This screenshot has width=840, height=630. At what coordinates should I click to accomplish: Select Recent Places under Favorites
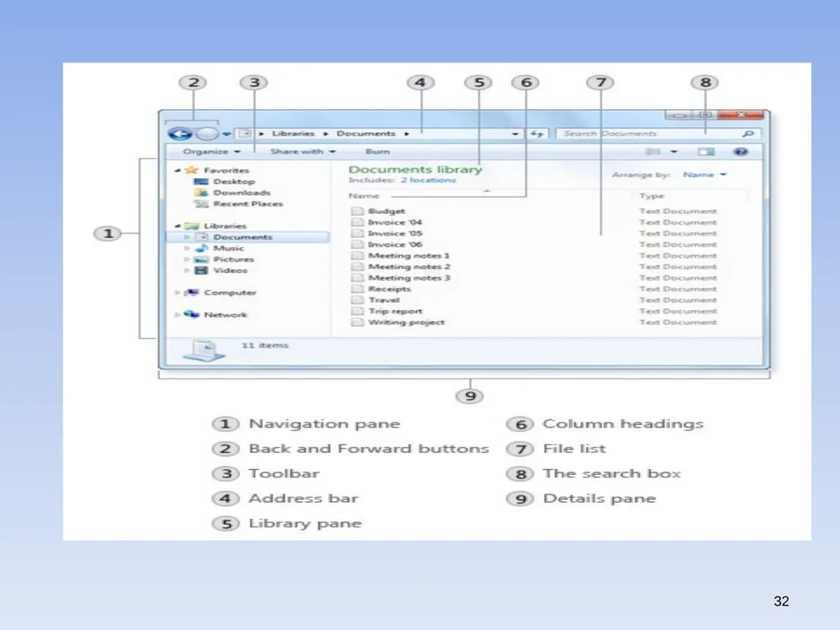pyautogui.click(x=248, y=204)
